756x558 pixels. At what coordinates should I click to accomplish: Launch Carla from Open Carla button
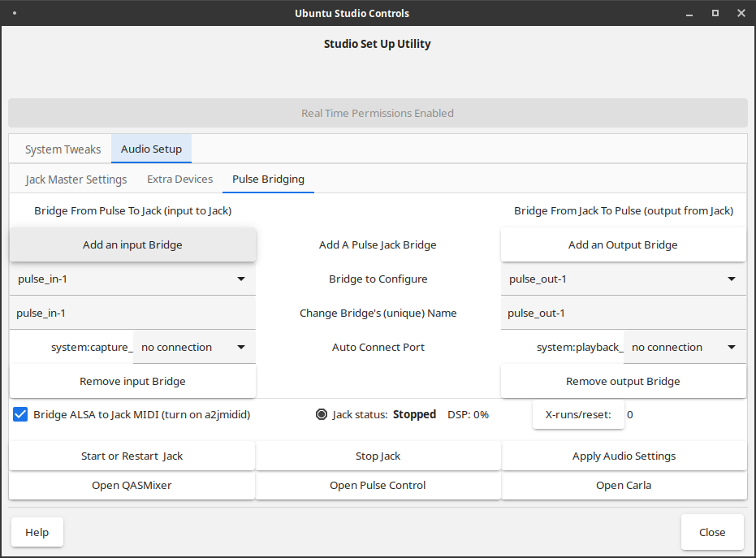tap(624, 485)
